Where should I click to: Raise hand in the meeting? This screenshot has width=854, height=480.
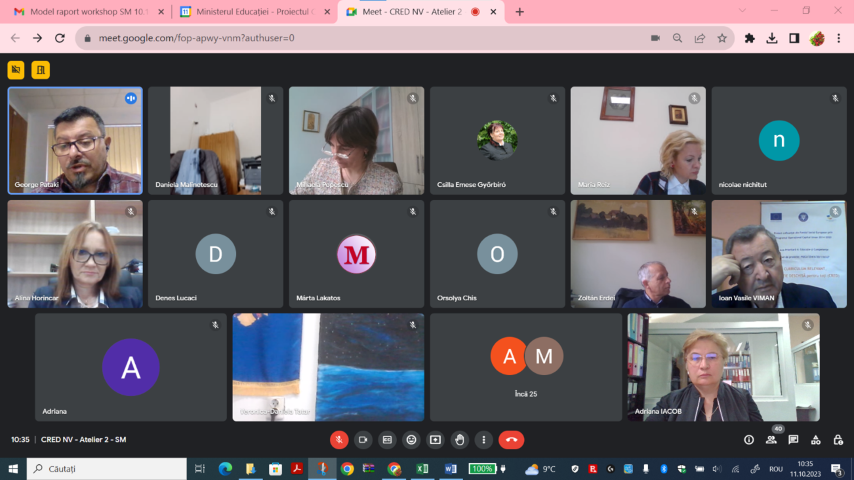pyautogui.click(x=459, y=440)
